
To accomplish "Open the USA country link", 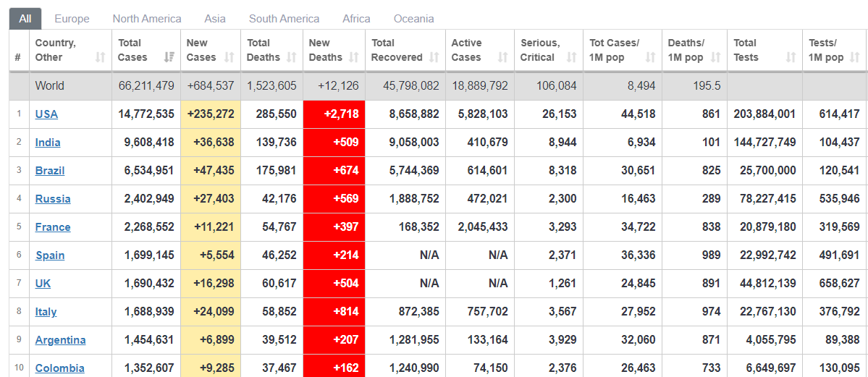I will point(46,114).
